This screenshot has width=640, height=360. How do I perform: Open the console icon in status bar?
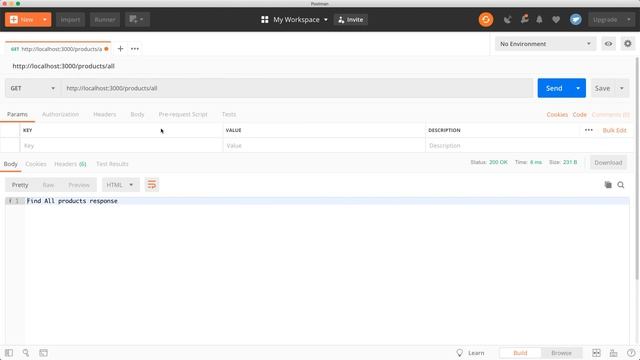(43, 353)
